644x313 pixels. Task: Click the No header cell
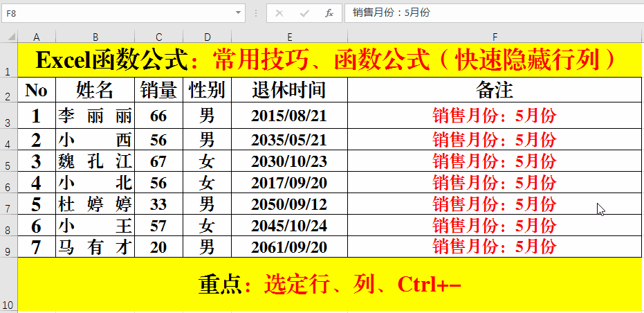(x=37, y=89)
